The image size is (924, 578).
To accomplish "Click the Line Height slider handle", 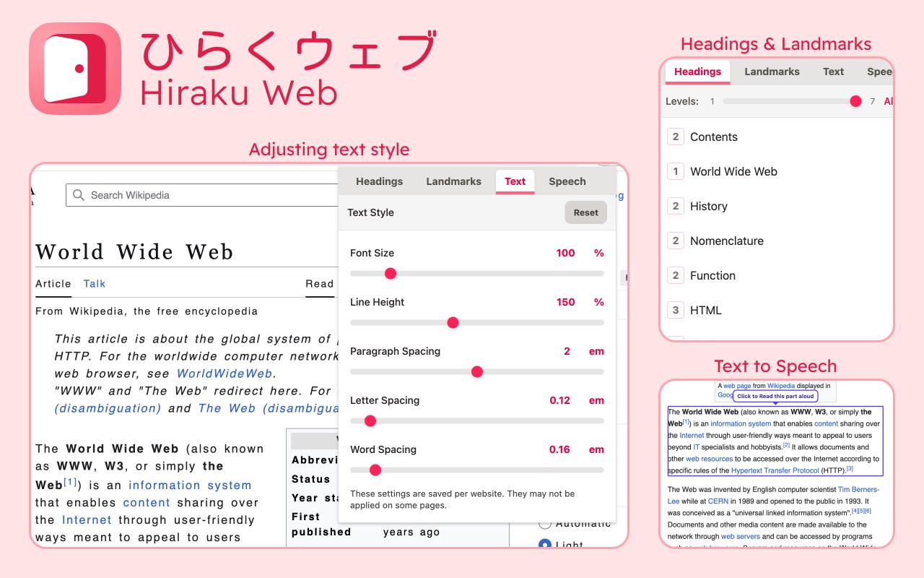I will pos(453,322).
